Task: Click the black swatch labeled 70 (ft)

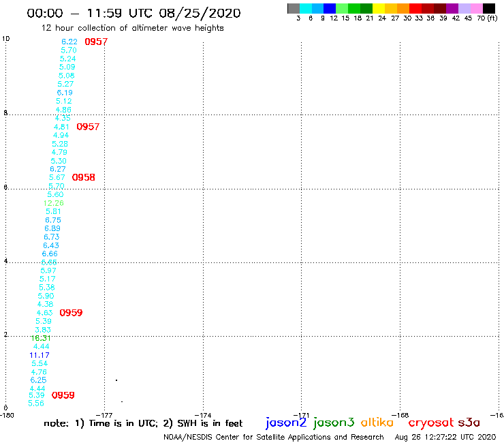Action: pos(489,8)
